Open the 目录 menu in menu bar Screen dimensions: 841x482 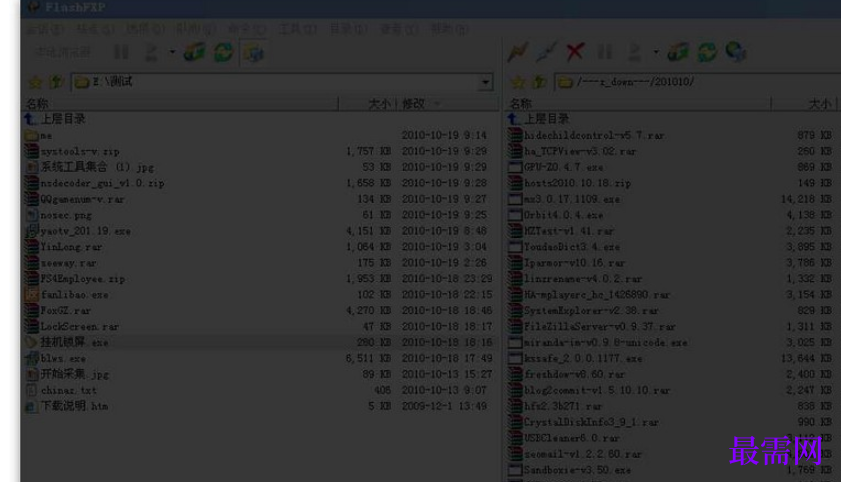[x=349, y=29]
